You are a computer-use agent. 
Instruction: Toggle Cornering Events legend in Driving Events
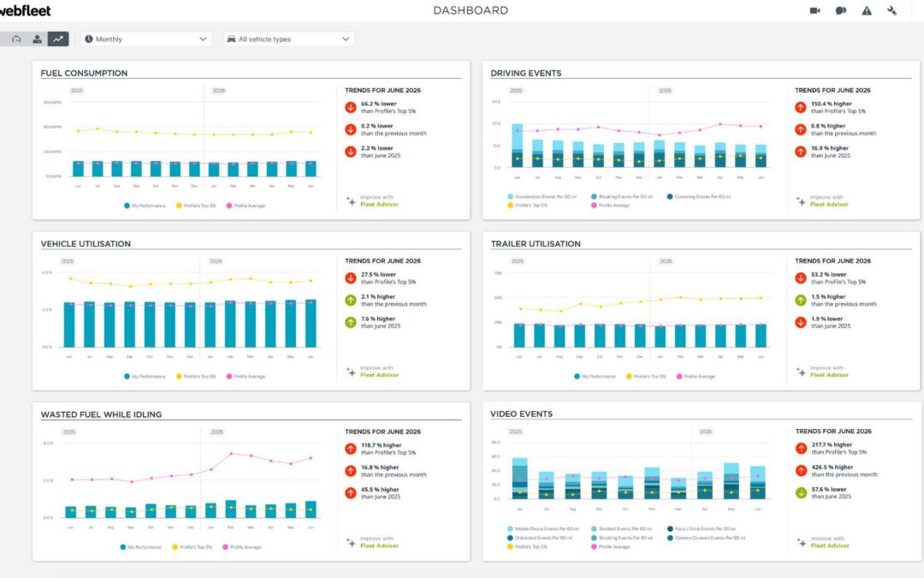(x=699, y=197)
